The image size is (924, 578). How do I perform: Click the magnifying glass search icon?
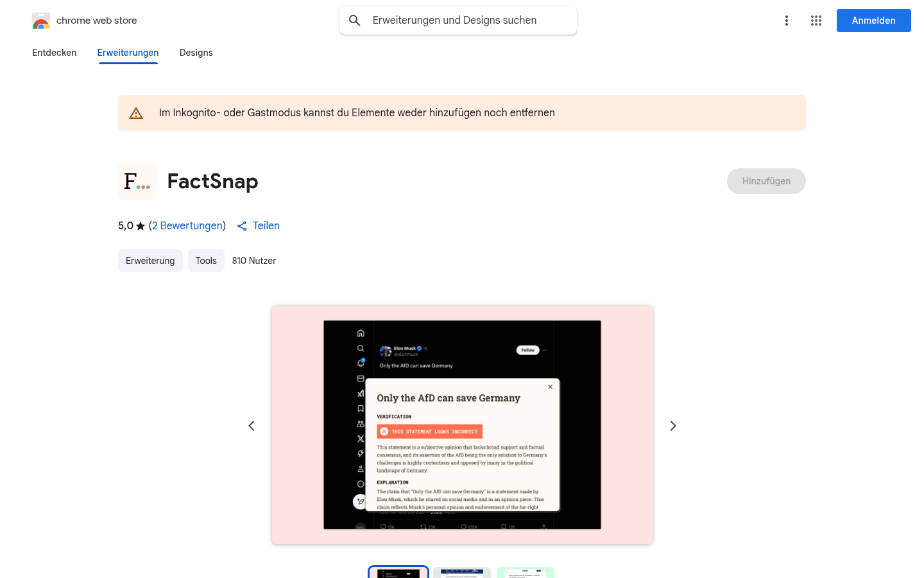(355, 21)
